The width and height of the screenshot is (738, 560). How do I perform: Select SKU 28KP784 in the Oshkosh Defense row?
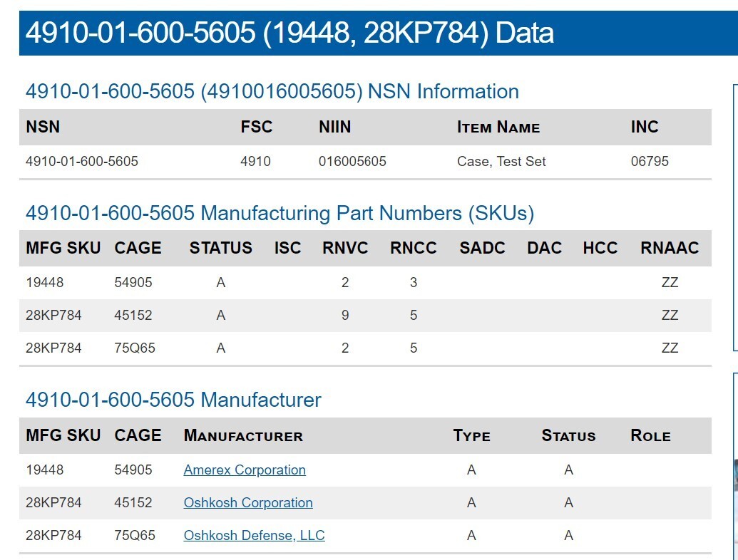(53, 536)
